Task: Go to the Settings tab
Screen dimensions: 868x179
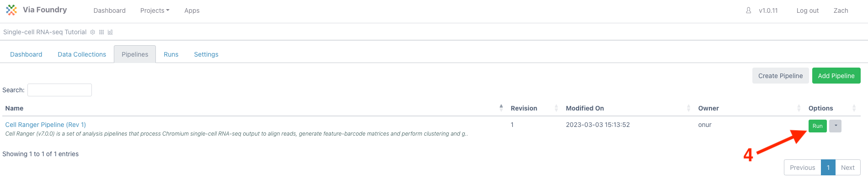Action: coord(206,54)
